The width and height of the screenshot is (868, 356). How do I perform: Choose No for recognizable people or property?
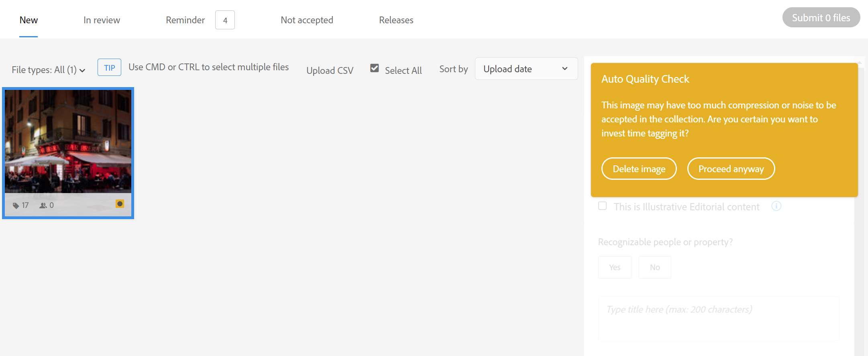coord(654,267)
